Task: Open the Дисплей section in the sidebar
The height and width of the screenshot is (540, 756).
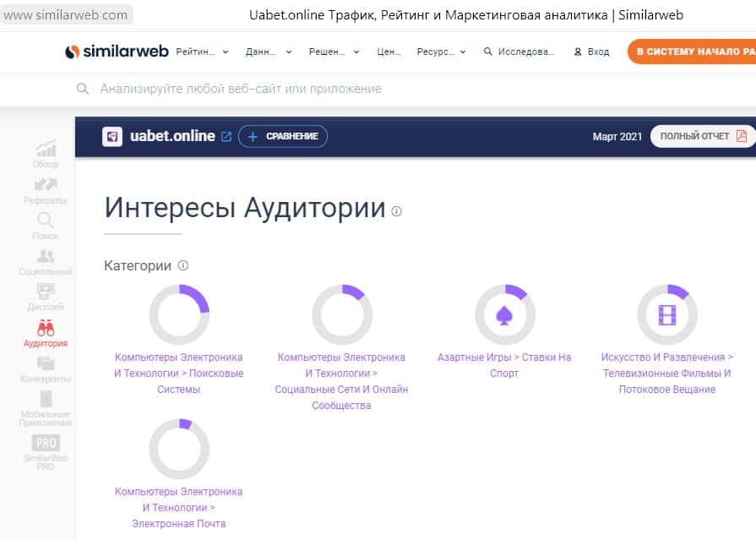Action: (46, 297)
